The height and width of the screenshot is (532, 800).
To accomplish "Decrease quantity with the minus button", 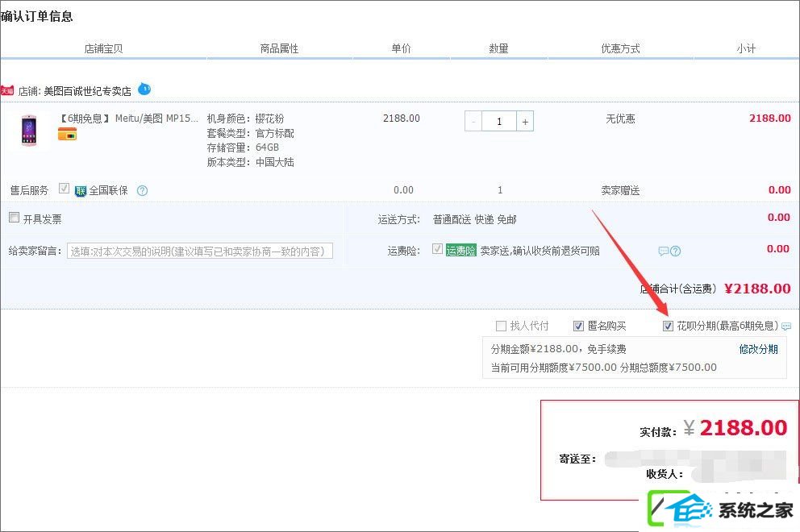I will click(x=473, y=122).
